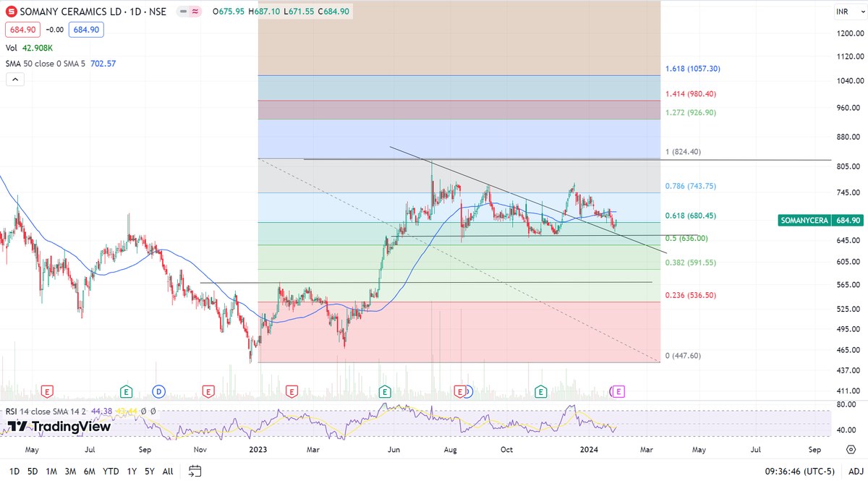This screenshot has width=868, height=481.
Task: Select the 1Y date range
Action: tap(131, 471)
